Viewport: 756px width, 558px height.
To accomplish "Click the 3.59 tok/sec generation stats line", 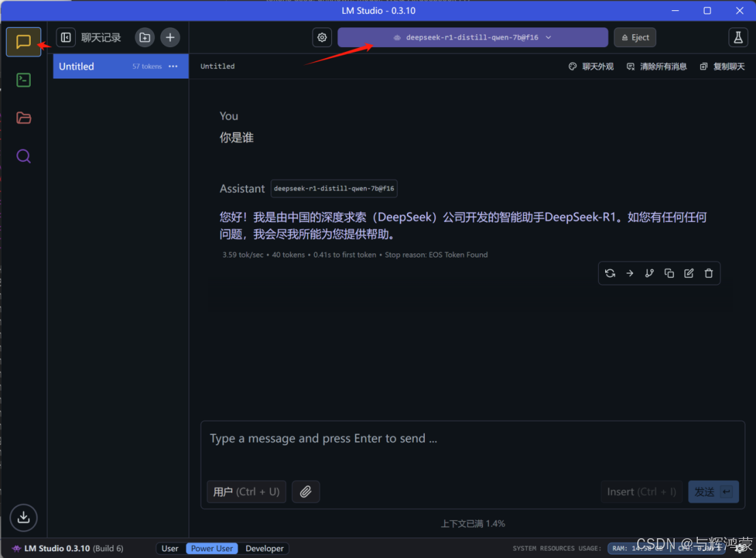I will (x=355, y=255).
